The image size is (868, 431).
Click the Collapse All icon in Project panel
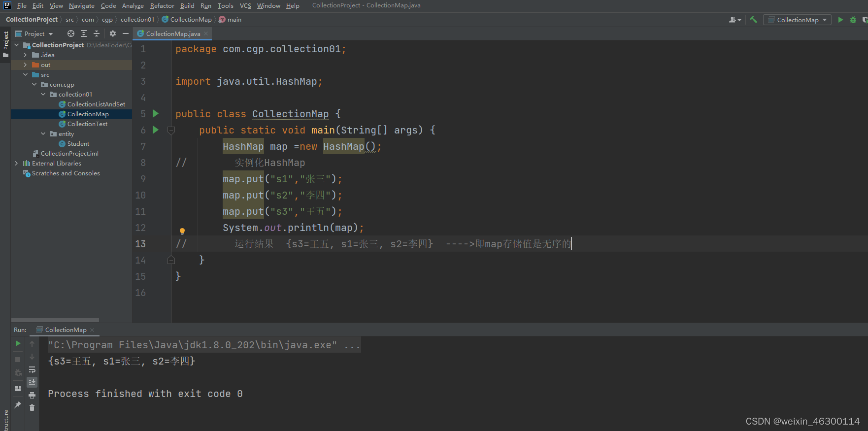[x=97, y=33]
